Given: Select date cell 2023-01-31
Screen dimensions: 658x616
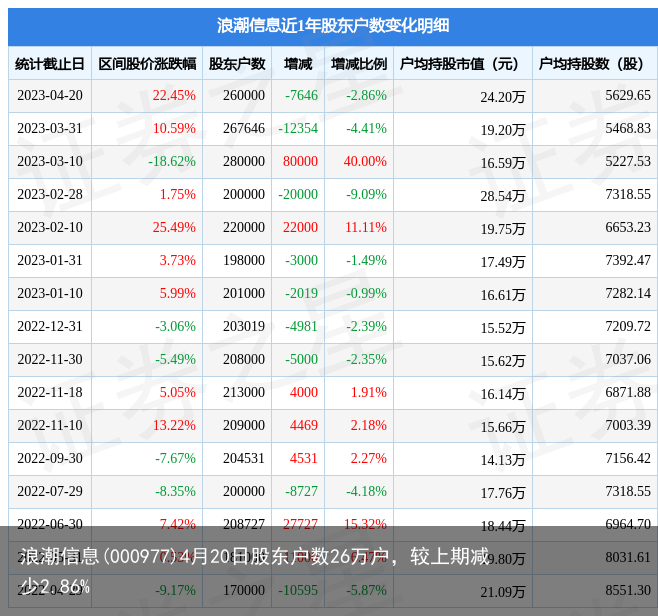Looking at the screenshot, I should (x=50, y=260).
